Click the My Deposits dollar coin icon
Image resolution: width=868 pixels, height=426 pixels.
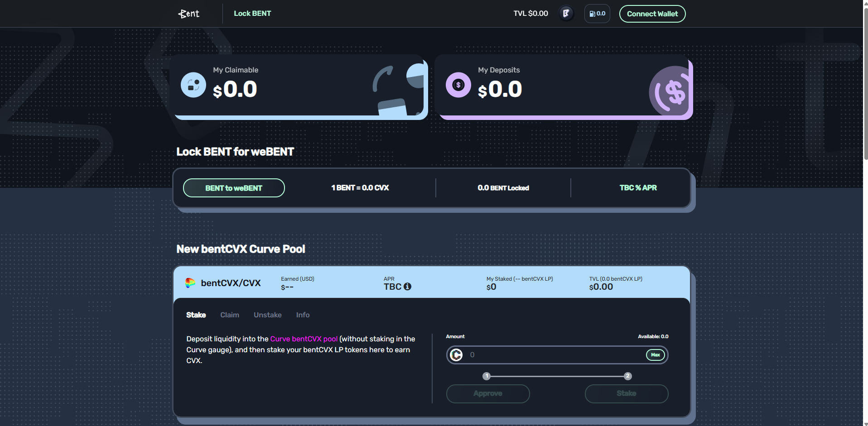(458, 85)
